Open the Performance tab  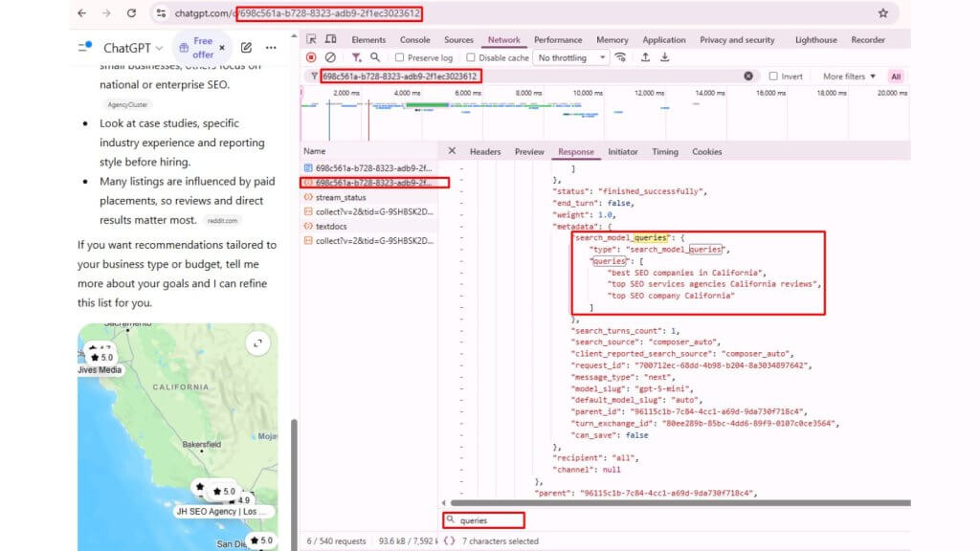click(x=558, y=40)
